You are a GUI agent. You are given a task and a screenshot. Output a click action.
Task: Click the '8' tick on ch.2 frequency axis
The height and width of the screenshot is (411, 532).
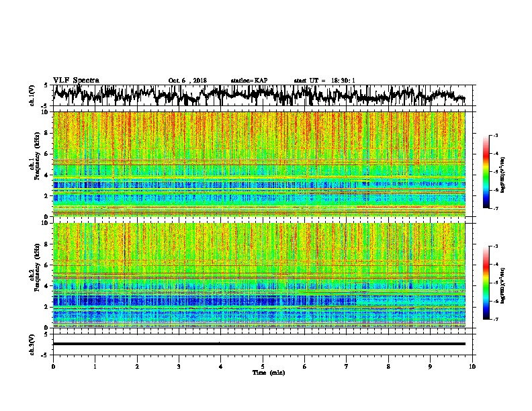point(48,244)
